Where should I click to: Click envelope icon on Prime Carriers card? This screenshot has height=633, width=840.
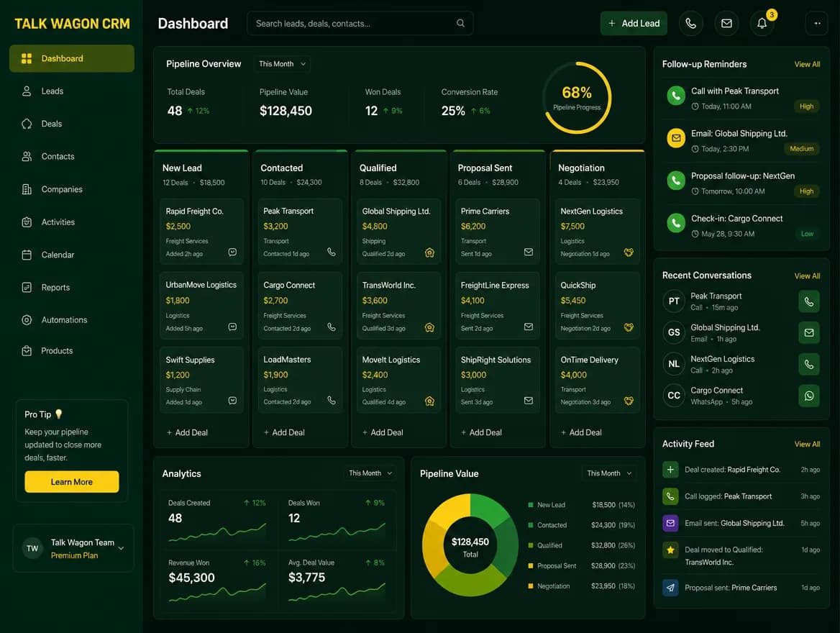(528, 252)
